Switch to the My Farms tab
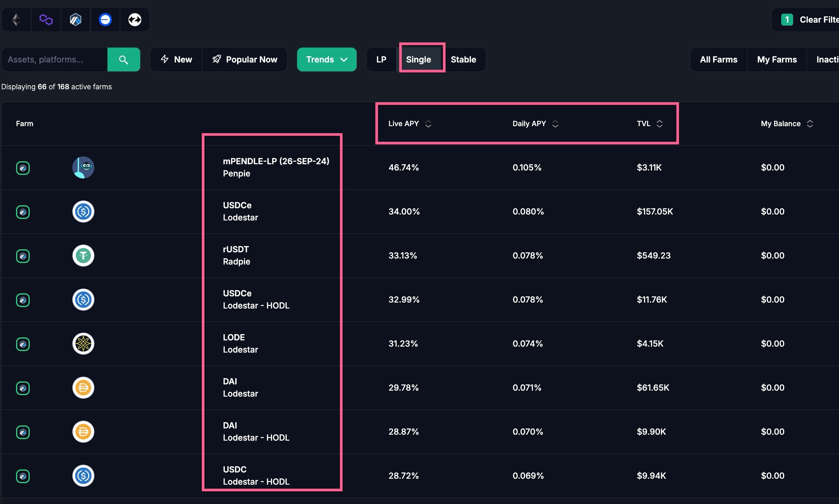This screenshot has height=504, width=839. pyautogui.click(x=776, y=60)
